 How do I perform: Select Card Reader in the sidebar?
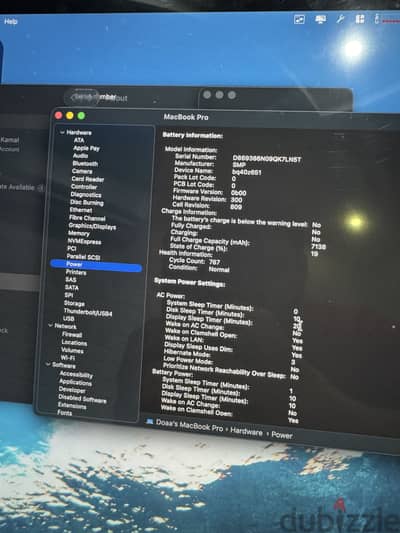pyautogui.click(x=88, y=179)
